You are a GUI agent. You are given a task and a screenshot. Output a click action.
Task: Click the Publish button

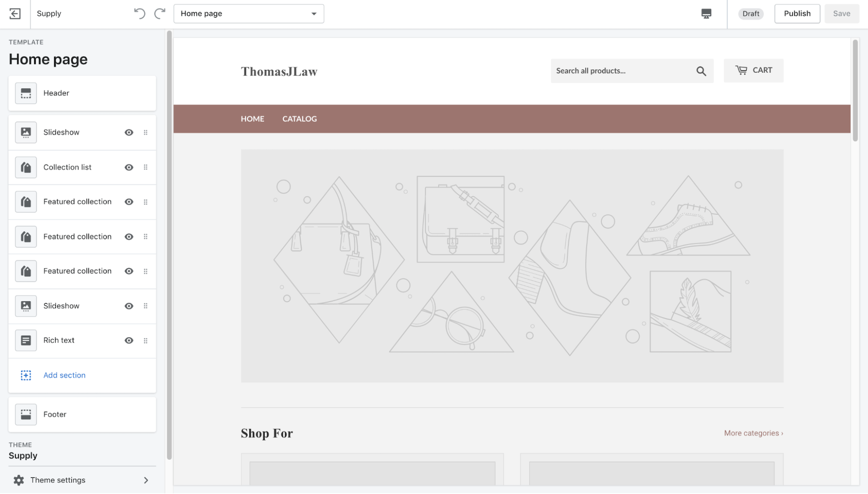click(797, 13)
